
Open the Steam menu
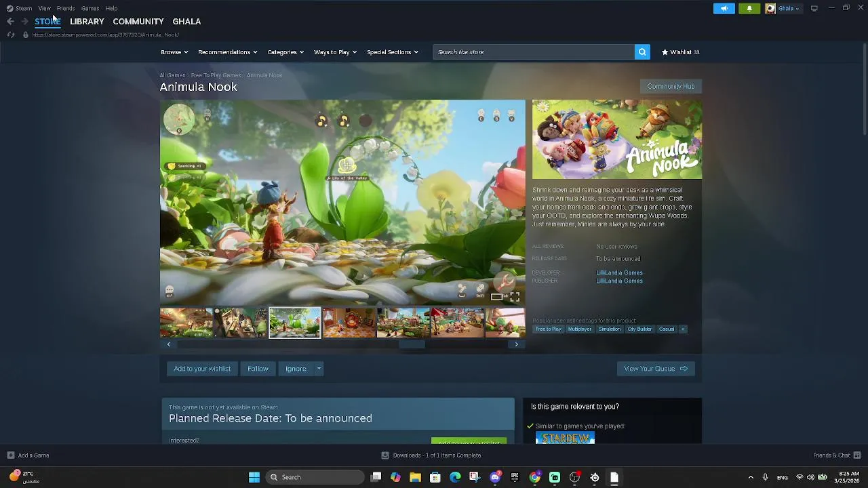(x=24, y=8)
